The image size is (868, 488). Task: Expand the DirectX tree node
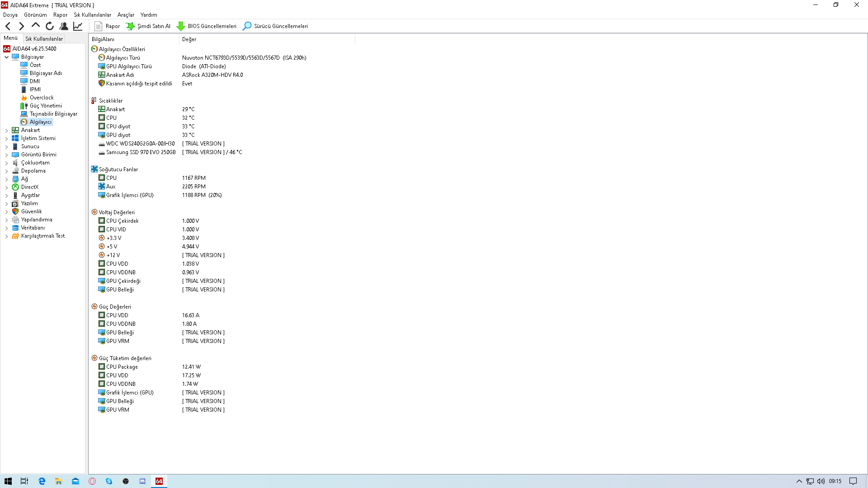point(6,187)
